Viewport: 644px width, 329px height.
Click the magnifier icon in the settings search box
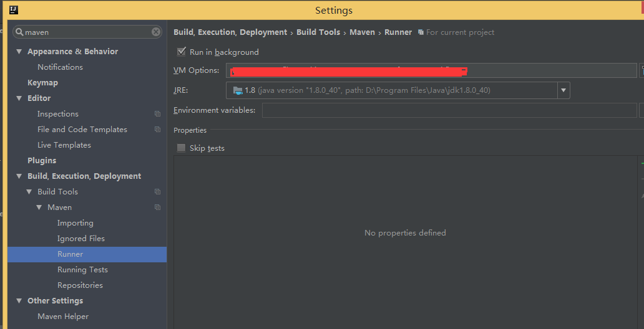click(19, 32)
